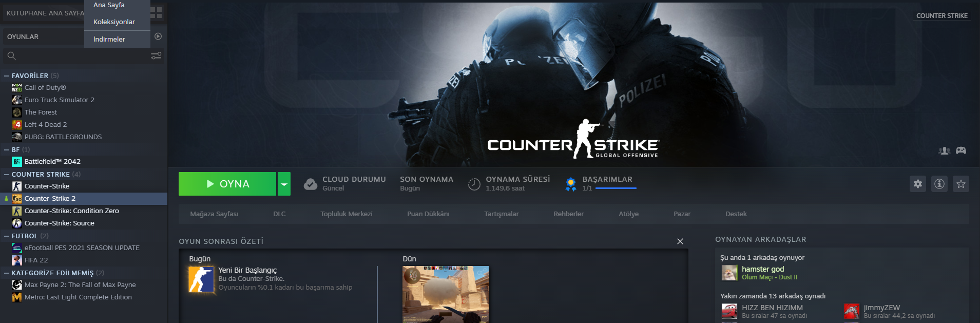Open the DLC tab
The image size is (980, 323).
pyautogui.click(x=279, y=214)
